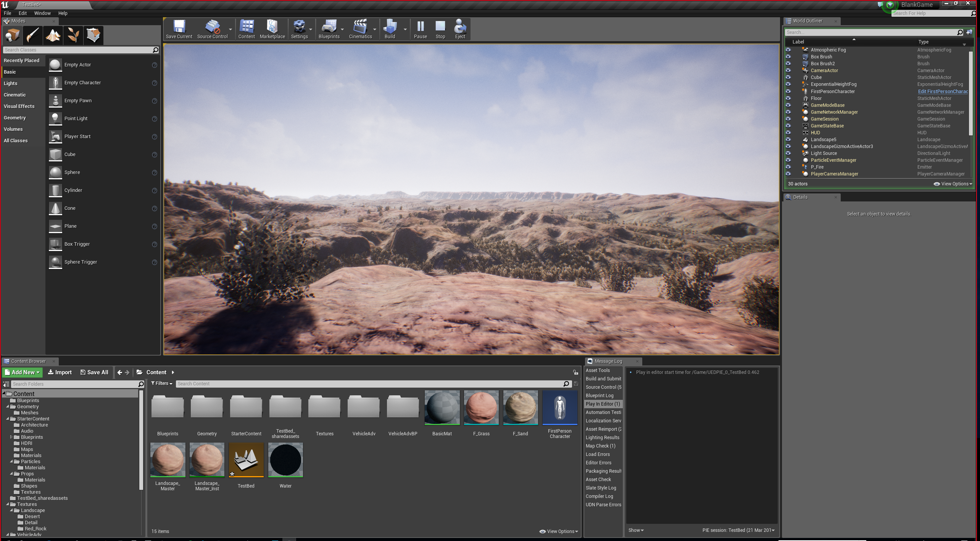980x541 pixels.
Task: Toggle visibility of Landscape5 actor
Action: point(788,140)
